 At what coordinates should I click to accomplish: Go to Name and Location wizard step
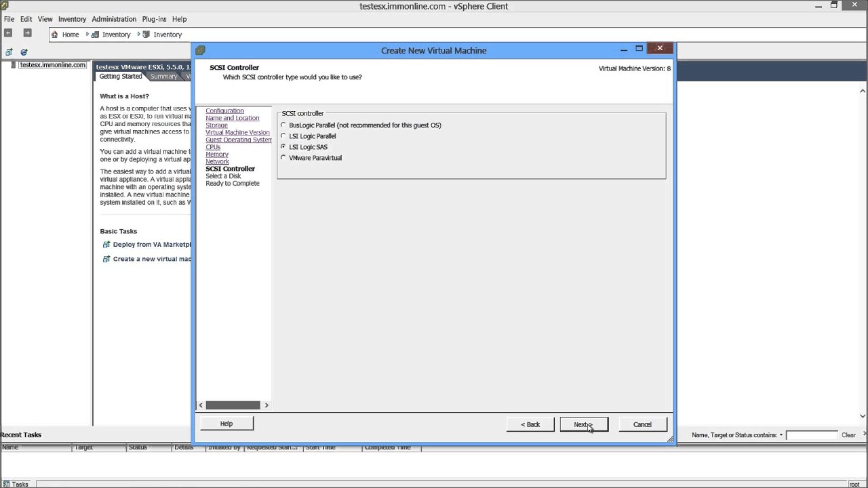232,118
